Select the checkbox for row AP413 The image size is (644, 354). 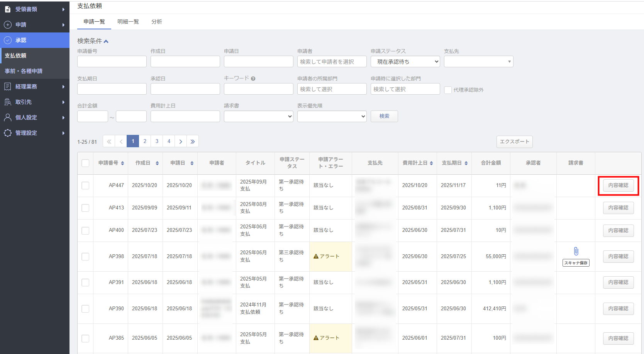pos(85,208)
